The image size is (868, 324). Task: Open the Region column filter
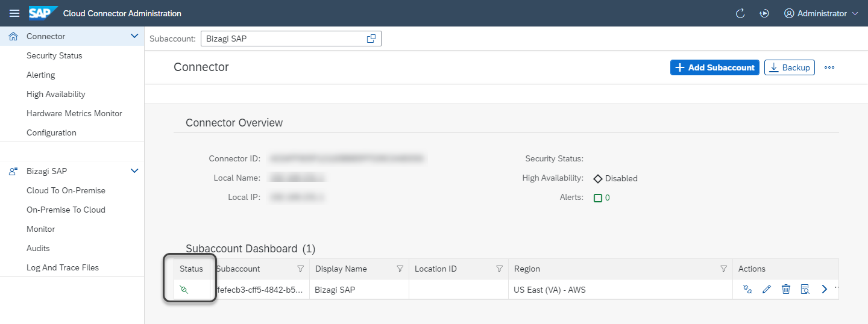pos(724,269)
